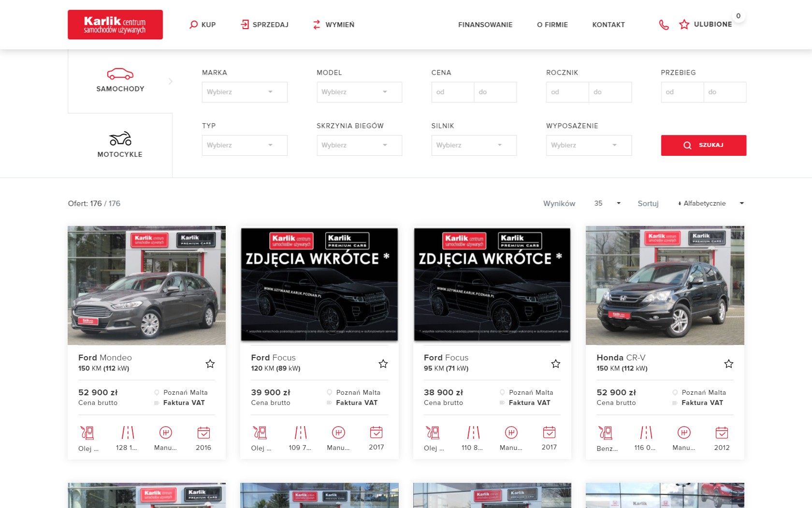Mark Ford Focus 95 KM as favorite

(556, 364)
